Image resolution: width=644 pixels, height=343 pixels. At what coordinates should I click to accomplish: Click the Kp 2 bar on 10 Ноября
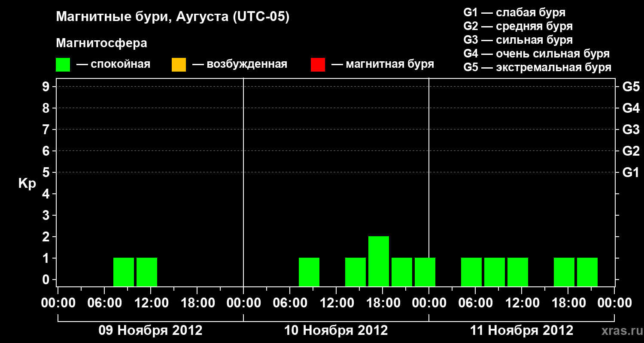coord(379,261)
